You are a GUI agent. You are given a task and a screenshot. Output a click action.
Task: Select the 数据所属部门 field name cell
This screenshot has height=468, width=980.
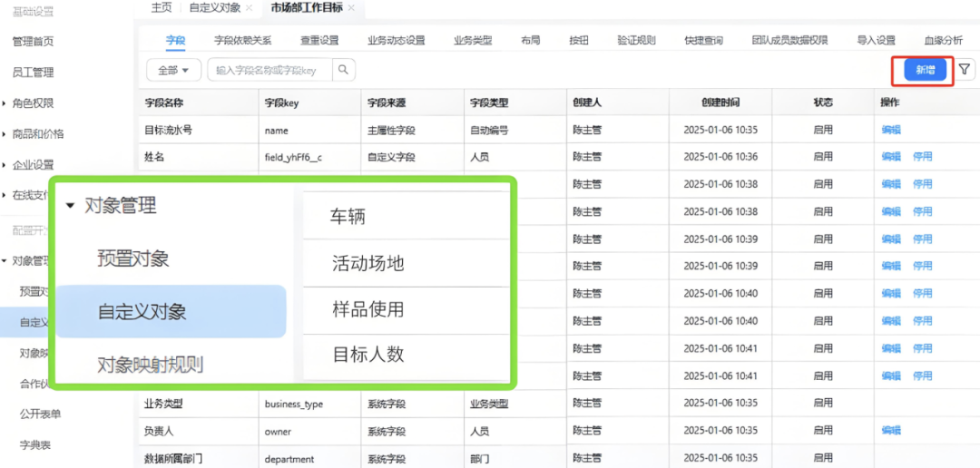pyautogui.click(x=173, y=459)
